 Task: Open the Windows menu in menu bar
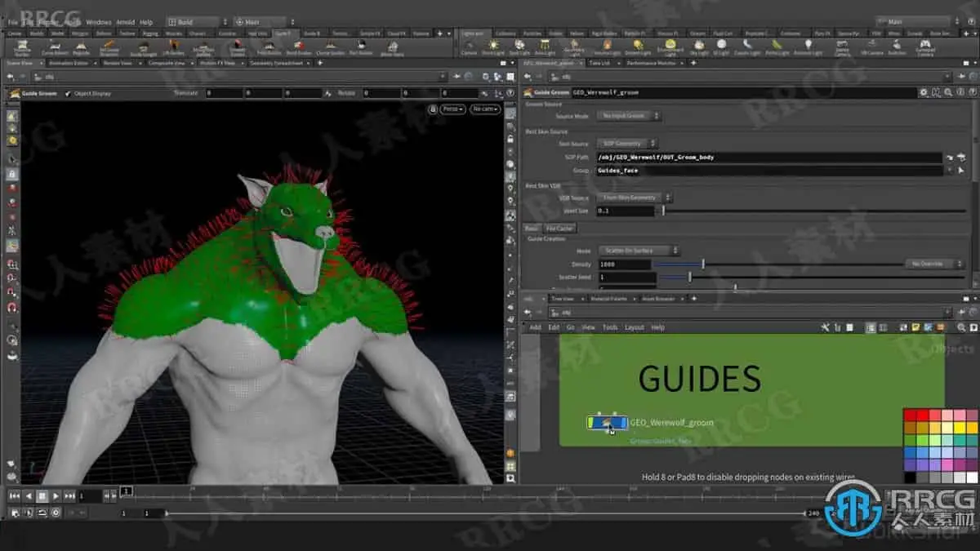point(98,22)
